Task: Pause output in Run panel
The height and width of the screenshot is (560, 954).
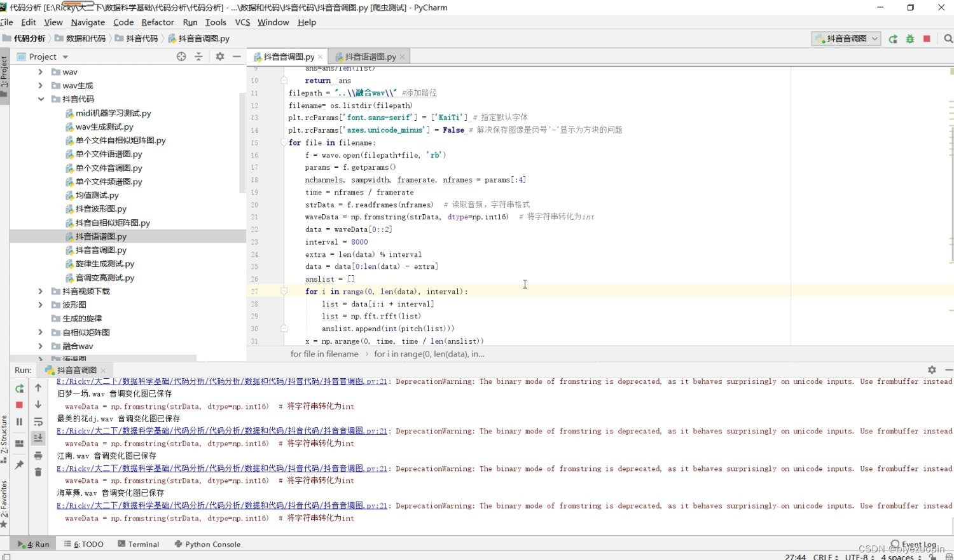Action: (x=19, y=421)
